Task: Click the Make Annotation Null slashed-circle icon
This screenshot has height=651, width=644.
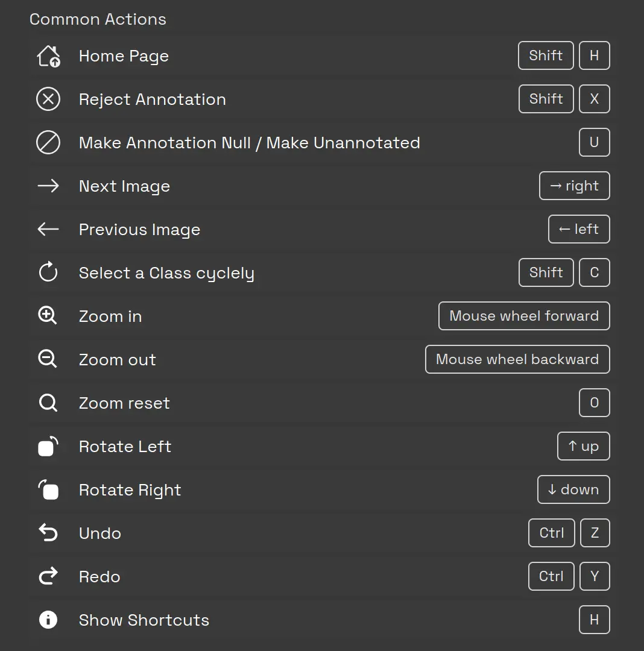Action: [x=48, y=142]
